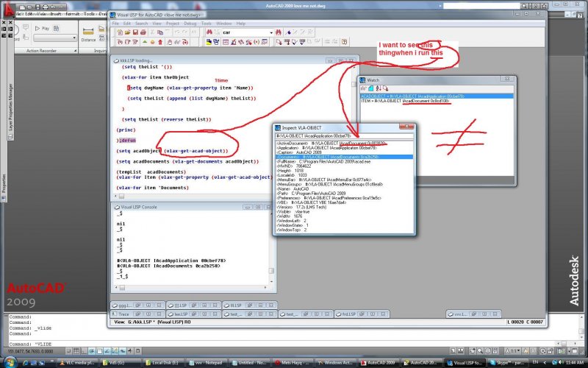Toggle Lineweight display in AutoCAD status bar

[x=130, y=351]
